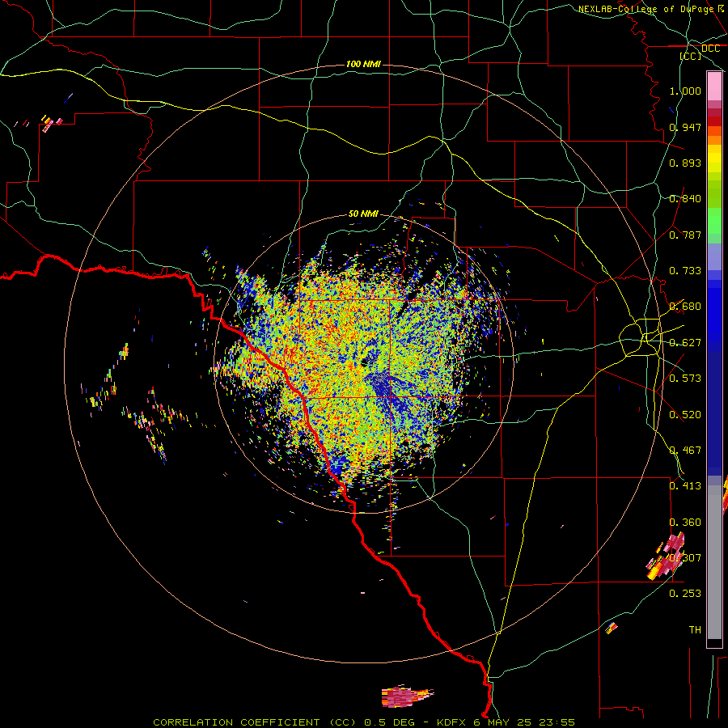The height and width of the screenshot is (728, 728).
Task: Select the "0.307" scale value
Action: click(685, 558)
